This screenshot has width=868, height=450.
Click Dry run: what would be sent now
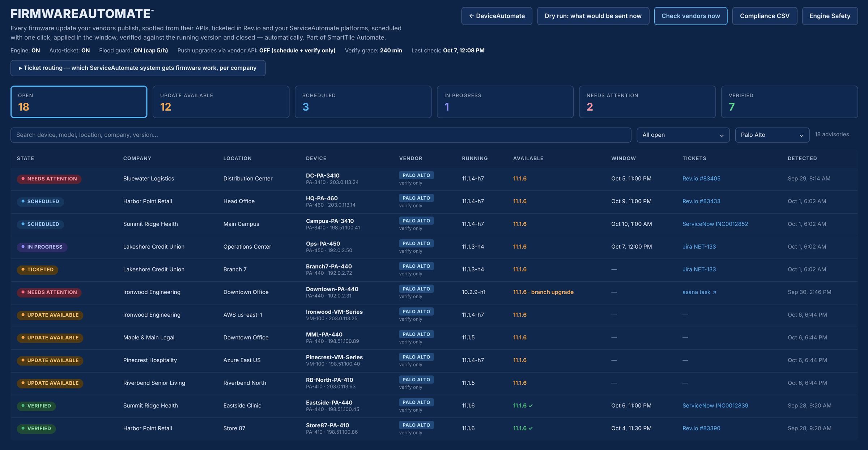tap(593, 16)
